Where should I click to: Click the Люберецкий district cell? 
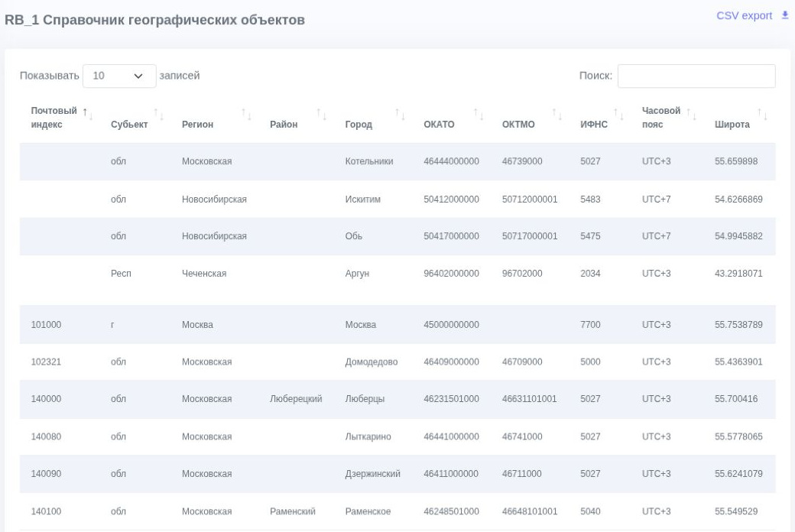point(296,399)
